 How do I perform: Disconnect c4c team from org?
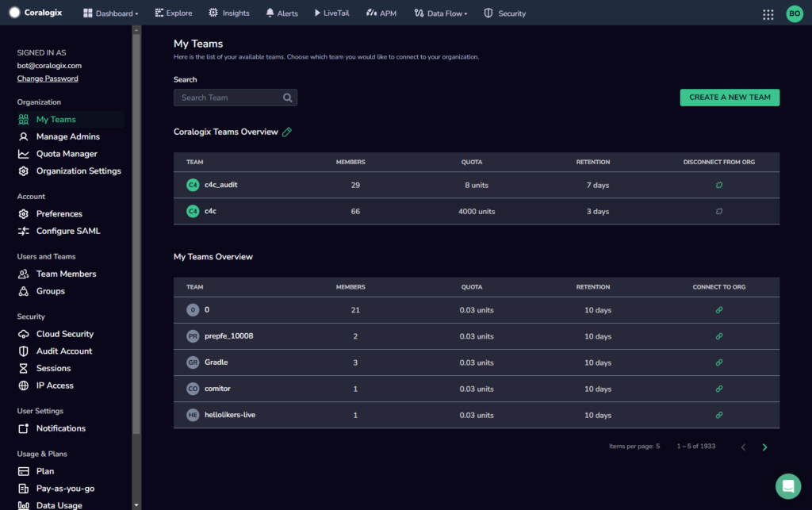pos(718,211)
